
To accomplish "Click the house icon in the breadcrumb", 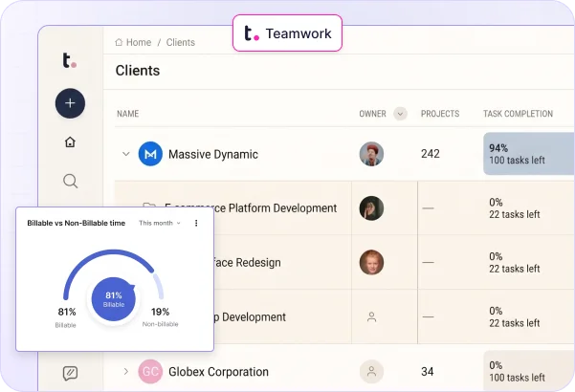I will [x=119, y=42].
